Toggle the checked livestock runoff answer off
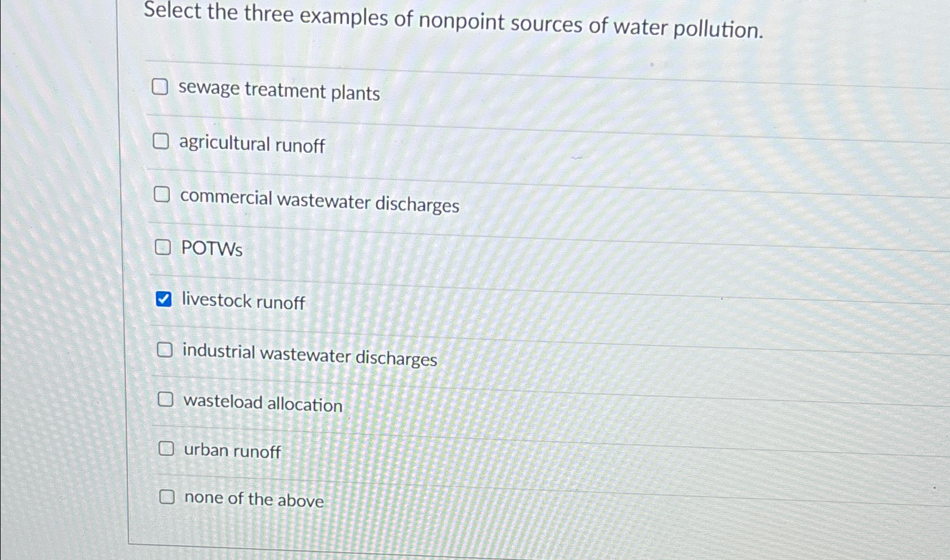This screenshot has height=560, width=950. 164,300
